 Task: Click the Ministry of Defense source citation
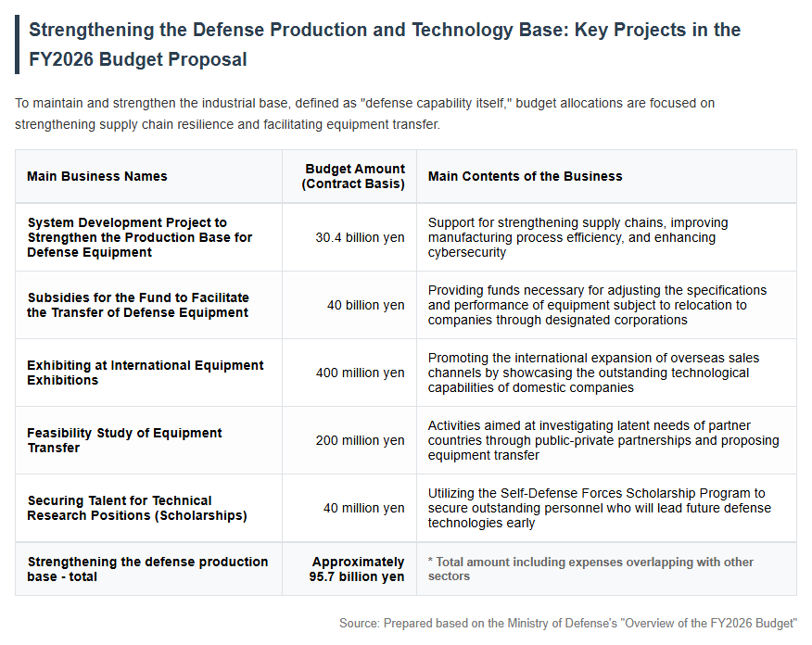(568, 624)
